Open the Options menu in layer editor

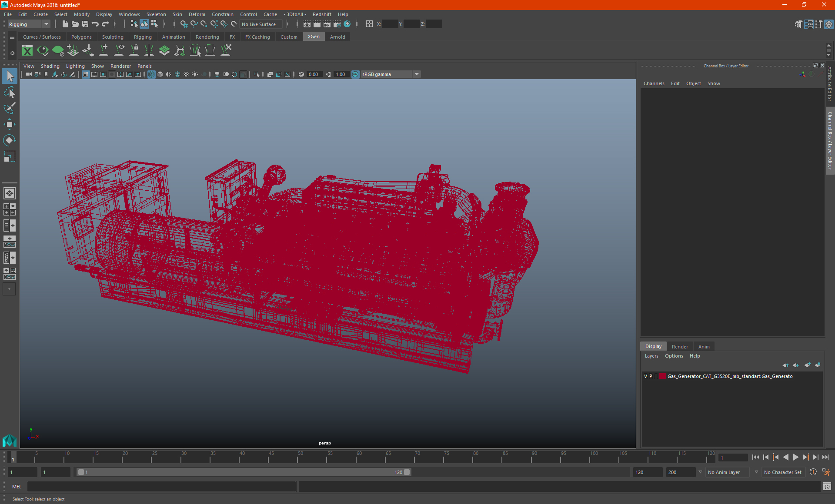pos(674,356)
